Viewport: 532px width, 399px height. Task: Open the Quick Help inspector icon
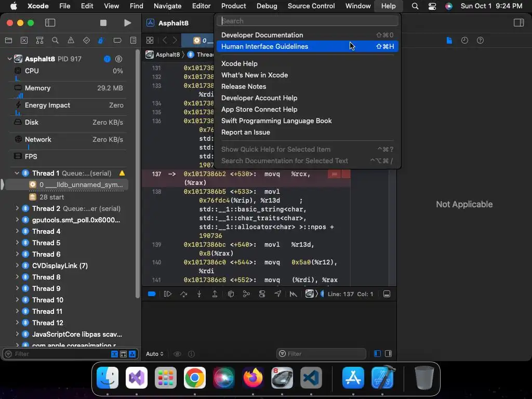pyautogui.click(x=480, y=41)
